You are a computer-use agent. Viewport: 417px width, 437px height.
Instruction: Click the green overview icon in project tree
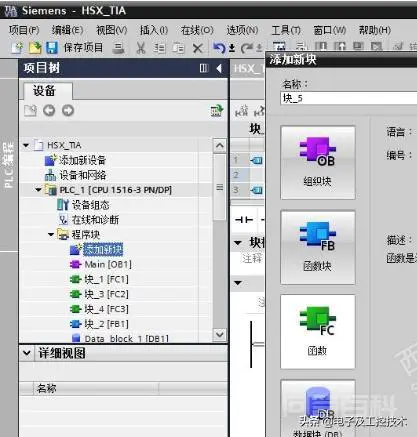(217, 111)
